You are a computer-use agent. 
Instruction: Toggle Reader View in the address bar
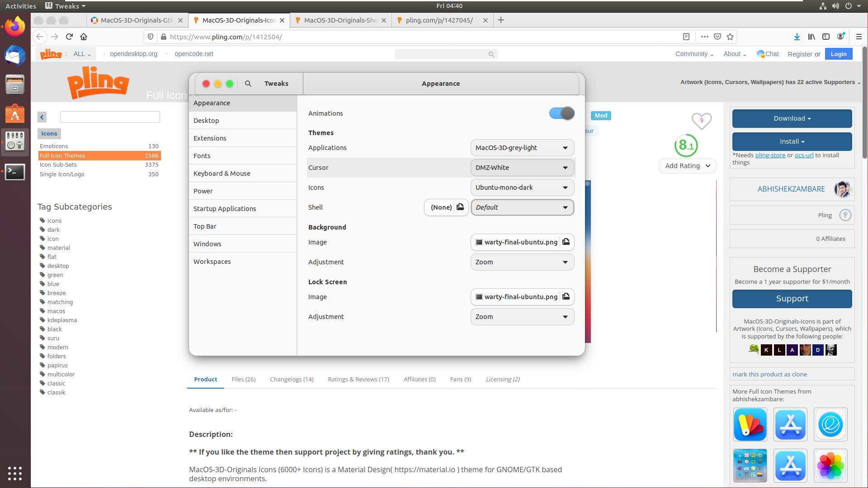pos(686,37)
